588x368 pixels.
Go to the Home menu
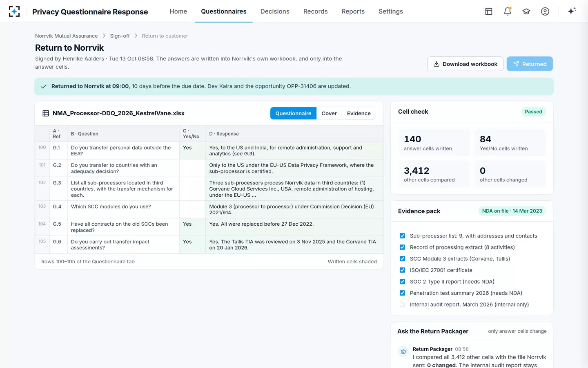pyautogui.click(x=178, y=11)
